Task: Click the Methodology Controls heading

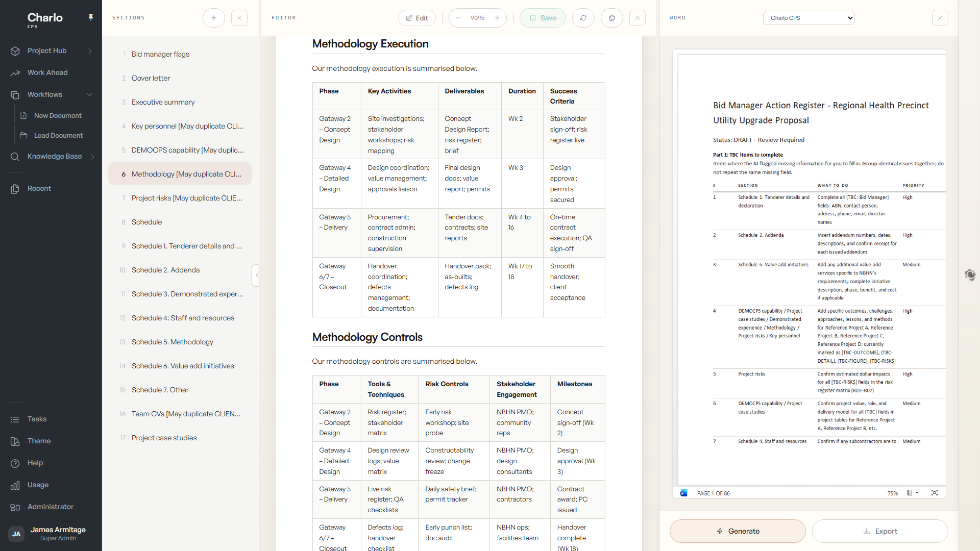Action: click(367, 337)
